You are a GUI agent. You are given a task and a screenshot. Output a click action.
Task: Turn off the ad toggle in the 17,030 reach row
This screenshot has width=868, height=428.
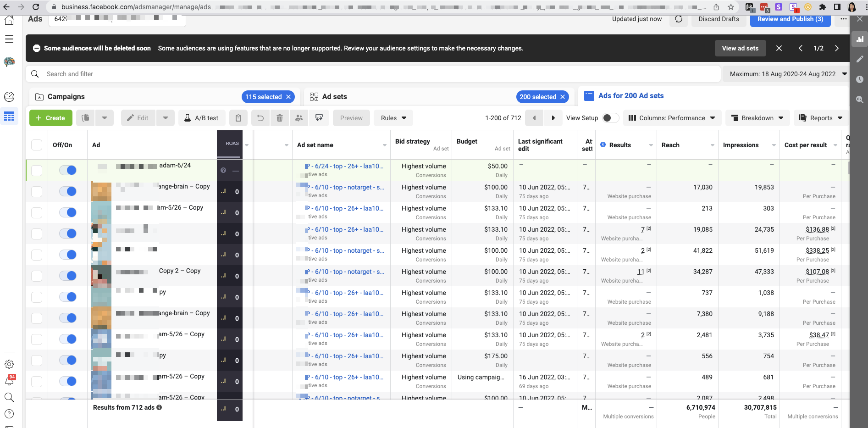[68, 191]
